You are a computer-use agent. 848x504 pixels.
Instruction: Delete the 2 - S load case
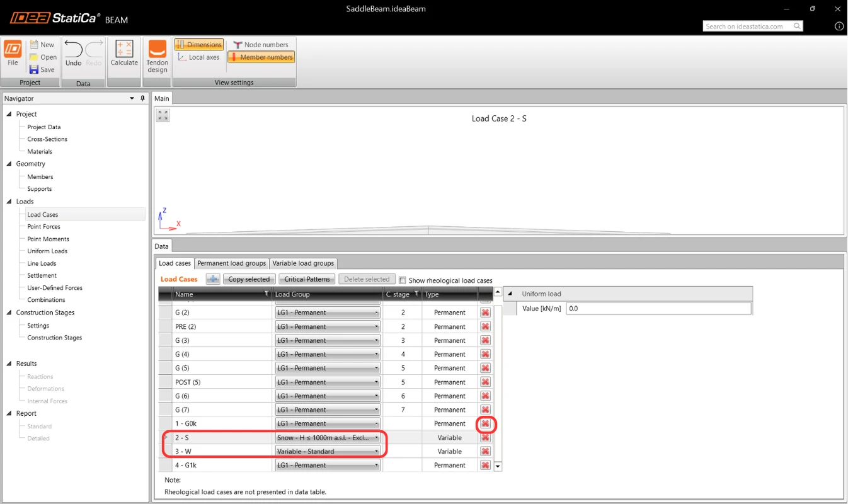[485, 437]
